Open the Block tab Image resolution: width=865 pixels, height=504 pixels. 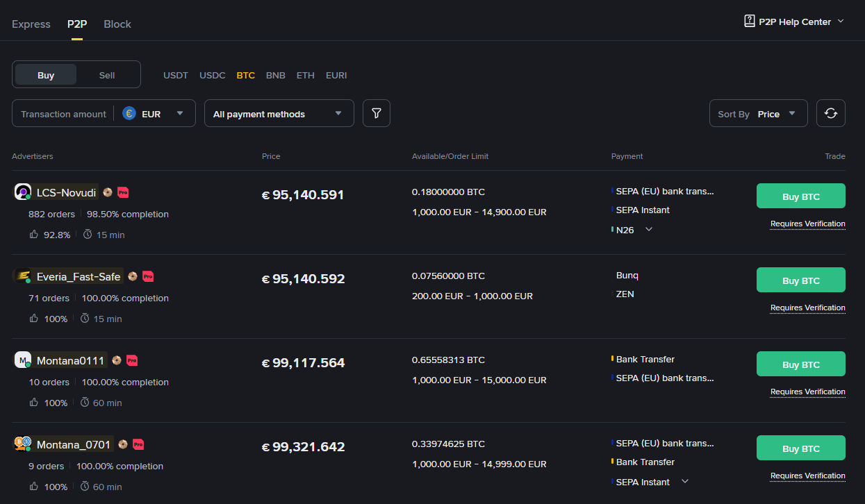(x=117, y=24)
